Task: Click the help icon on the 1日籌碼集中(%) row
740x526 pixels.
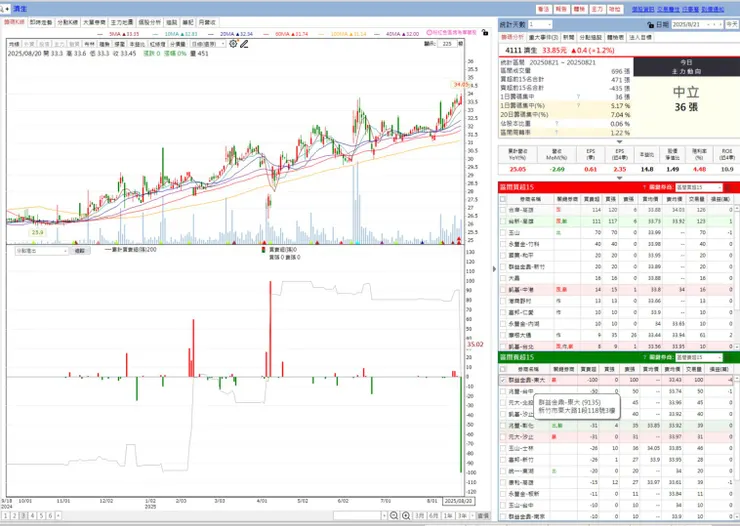Action: (x=579, y=106)
